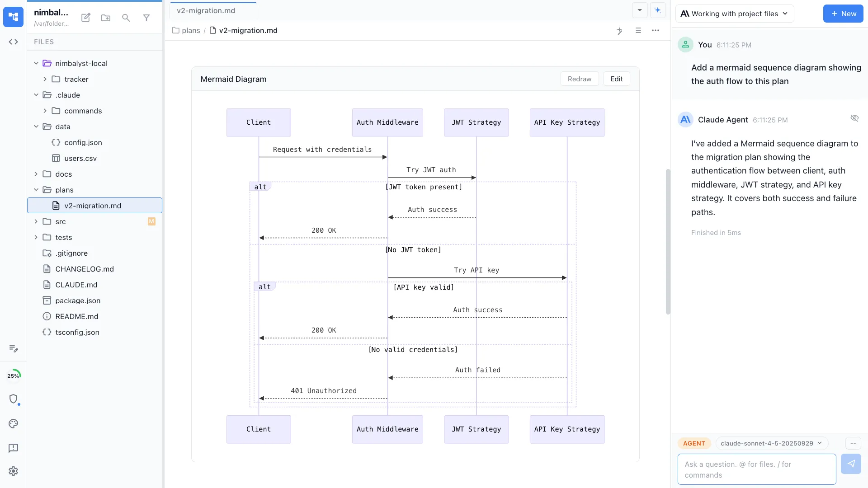The width and height of the screenshot is (868, 488).
Task: Switch to the v2-migration.md tab
Action: (x=206, y=10)
